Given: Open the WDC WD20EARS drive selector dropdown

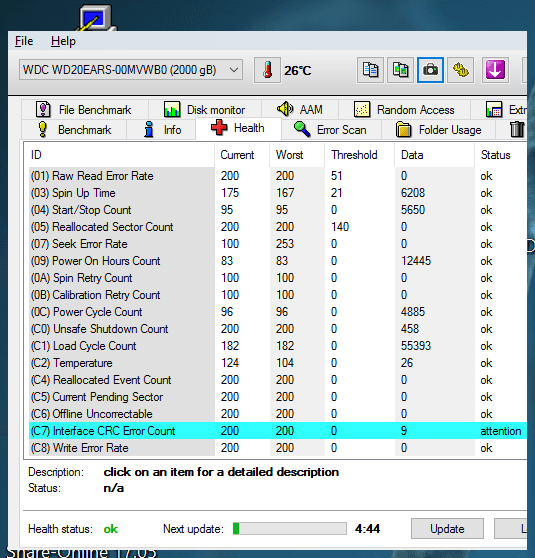Looking at the screenshot, I should (x=131, y=70).
